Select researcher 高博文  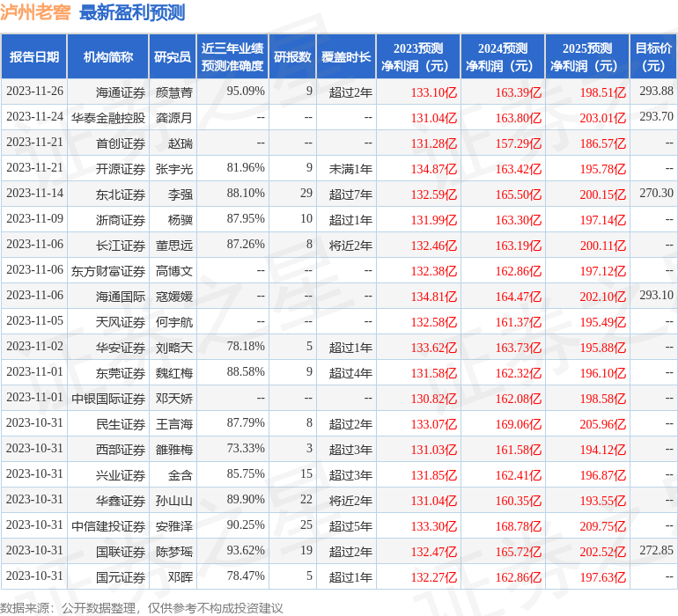click(173, 271)
